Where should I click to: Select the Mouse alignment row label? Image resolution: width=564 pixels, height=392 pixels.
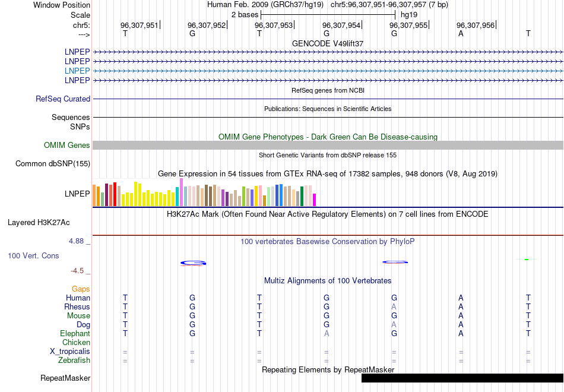(x=78, y=316)
